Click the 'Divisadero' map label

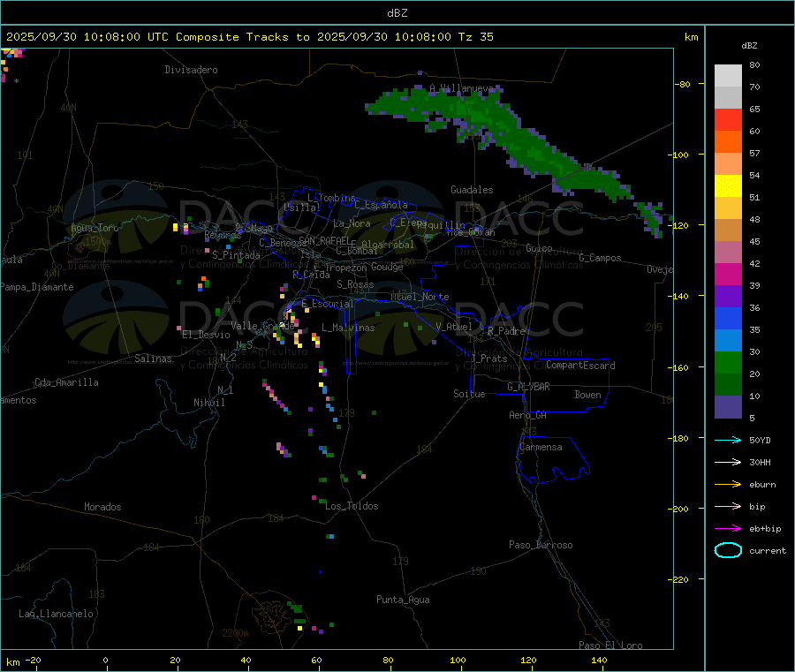pyautogui.click(x=191, y=70)
